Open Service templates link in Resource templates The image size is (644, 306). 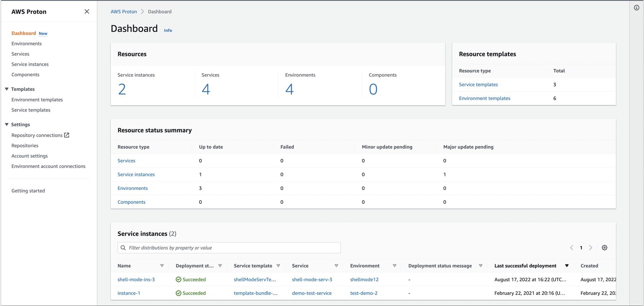pos(479,85)
